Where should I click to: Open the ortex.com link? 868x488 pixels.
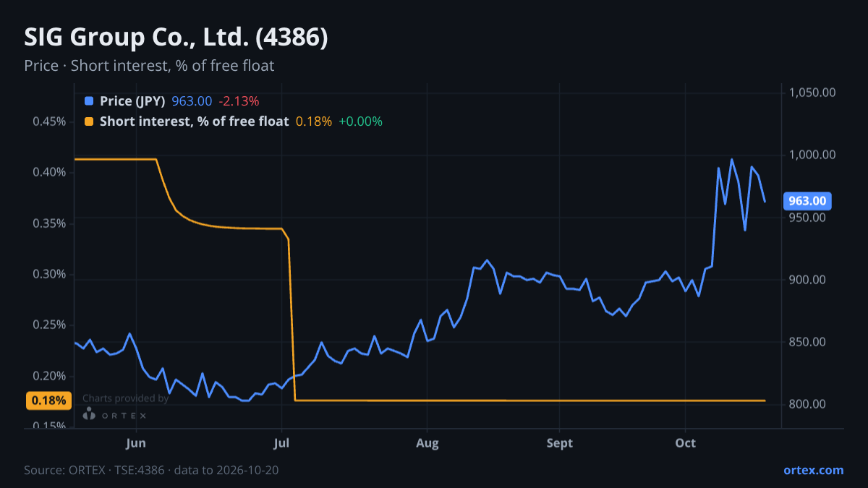coord(813,470)
